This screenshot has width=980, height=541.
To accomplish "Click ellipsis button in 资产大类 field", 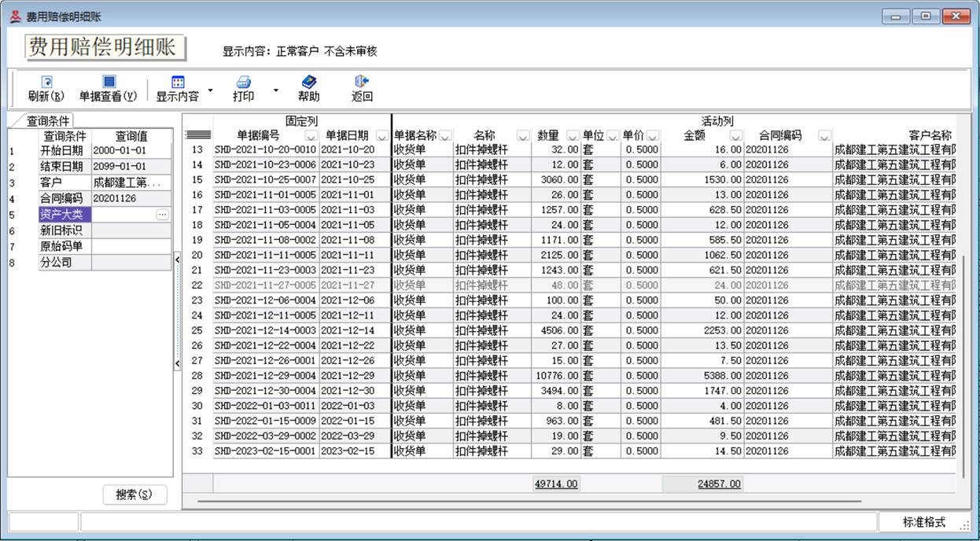I will coord(163,215).
